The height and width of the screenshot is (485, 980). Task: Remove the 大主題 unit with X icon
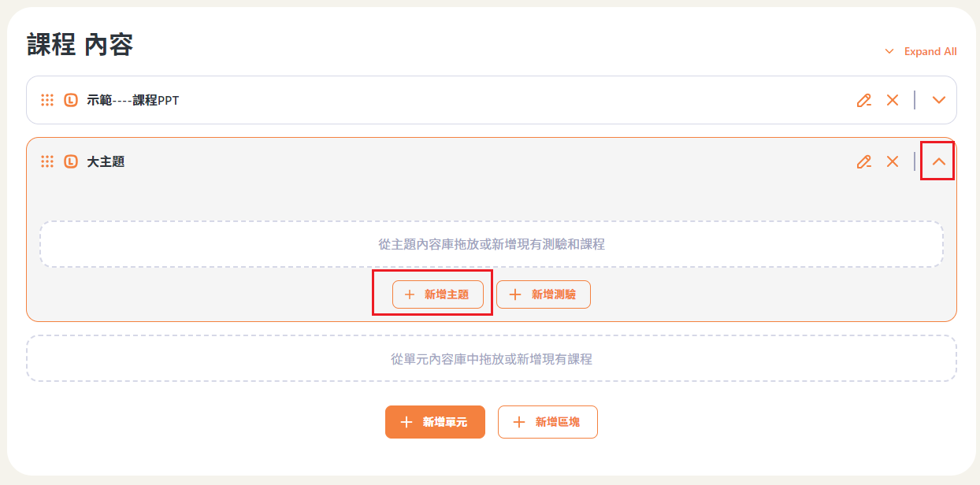tap(893, 161)
